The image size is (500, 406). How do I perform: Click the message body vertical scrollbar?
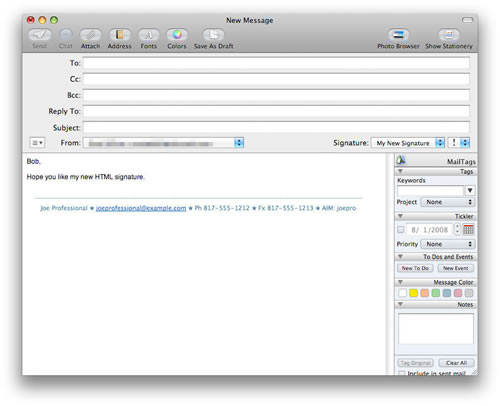tap(389, 264)
